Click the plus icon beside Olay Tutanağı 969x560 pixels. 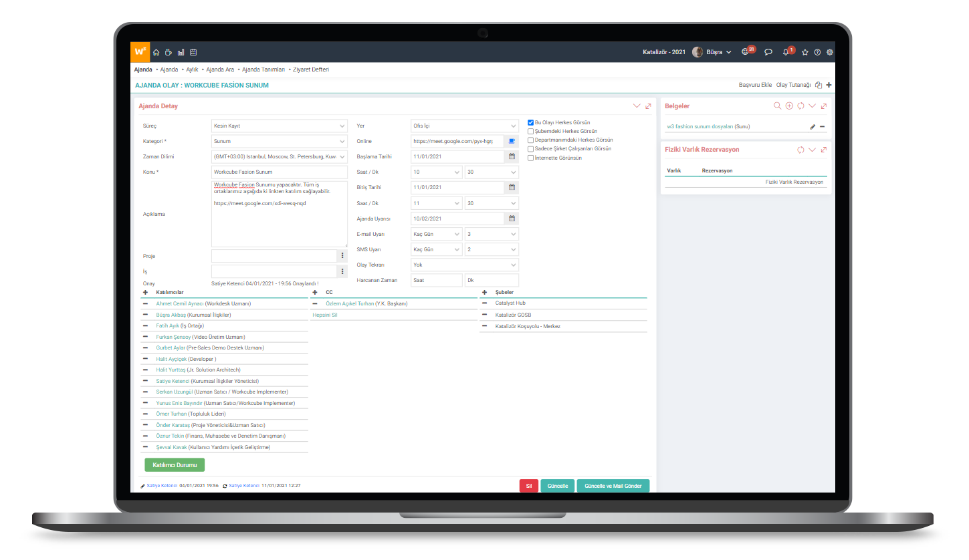click(x=829, y=86)
